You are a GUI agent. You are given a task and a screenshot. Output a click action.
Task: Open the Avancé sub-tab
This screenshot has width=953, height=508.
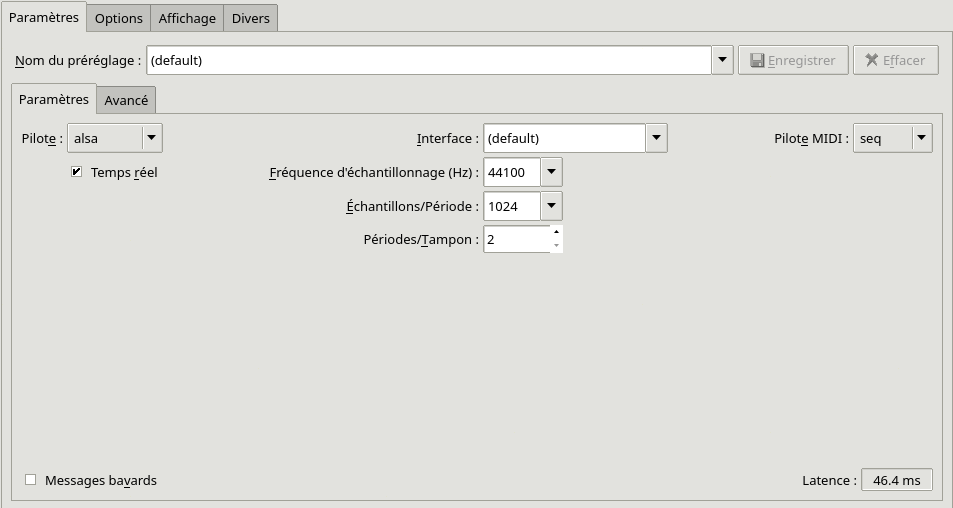coord(126,100)
